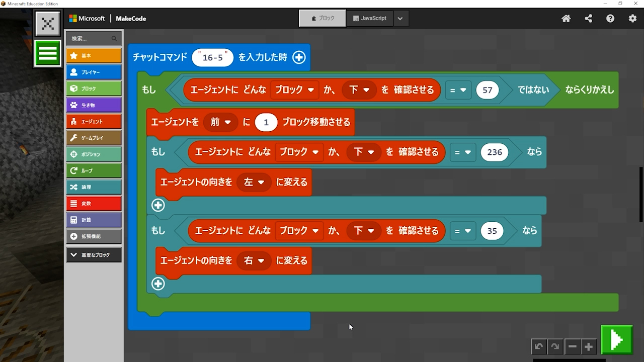Screen dimensions: 644x362
Task: Click the Share project icon
Action: click(588, 19)
